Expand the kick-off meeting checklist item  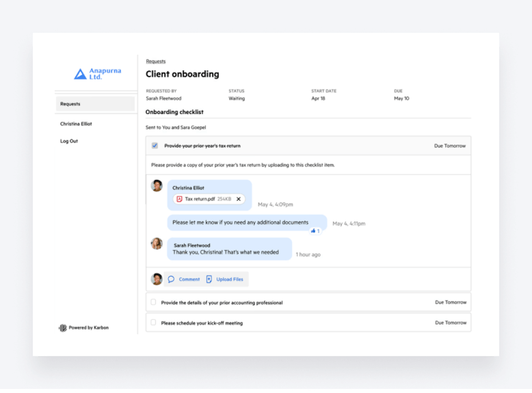[202, 323]
